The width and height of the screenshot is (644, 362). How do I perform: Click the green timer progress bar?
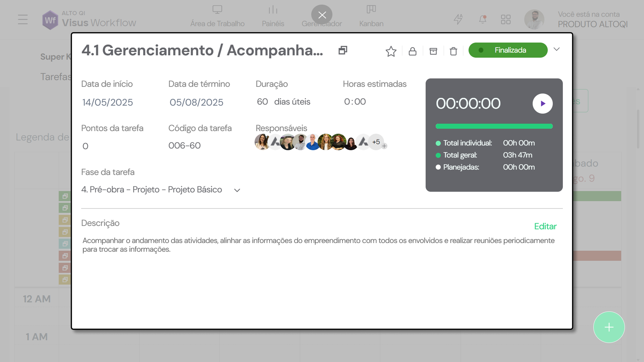[494, 126]
